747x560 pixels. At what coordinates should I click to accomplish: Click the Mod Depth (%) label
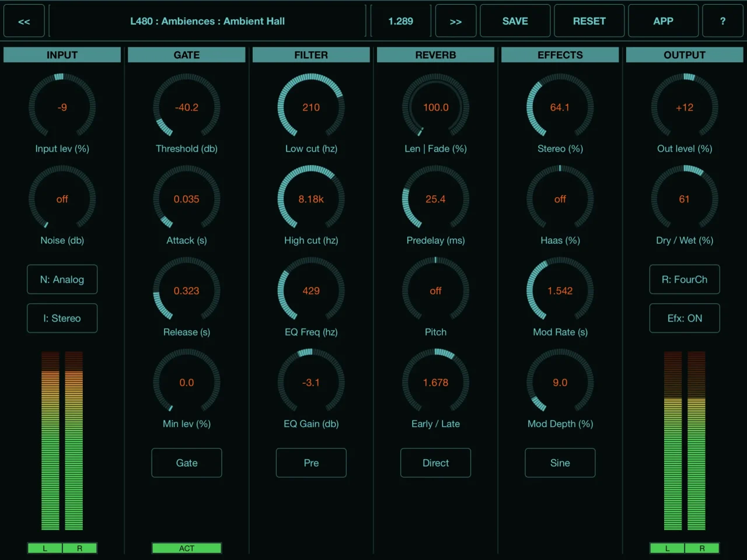[x=560, y=423]
